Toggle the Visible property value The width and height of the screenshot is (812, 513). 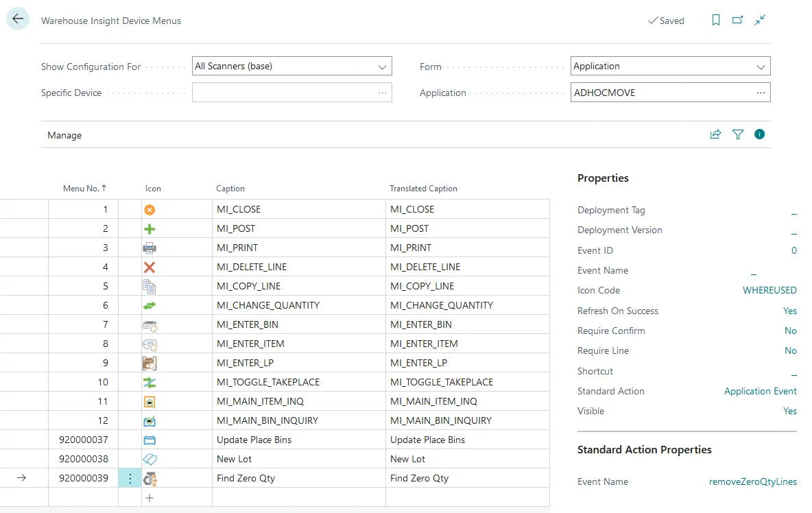point(789,411)
